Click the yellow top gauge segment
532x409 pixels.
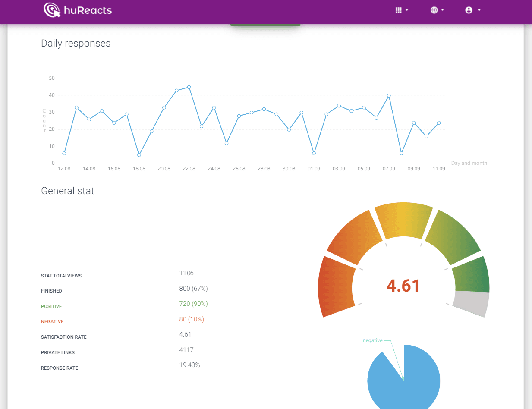click(x=403, y=220)
